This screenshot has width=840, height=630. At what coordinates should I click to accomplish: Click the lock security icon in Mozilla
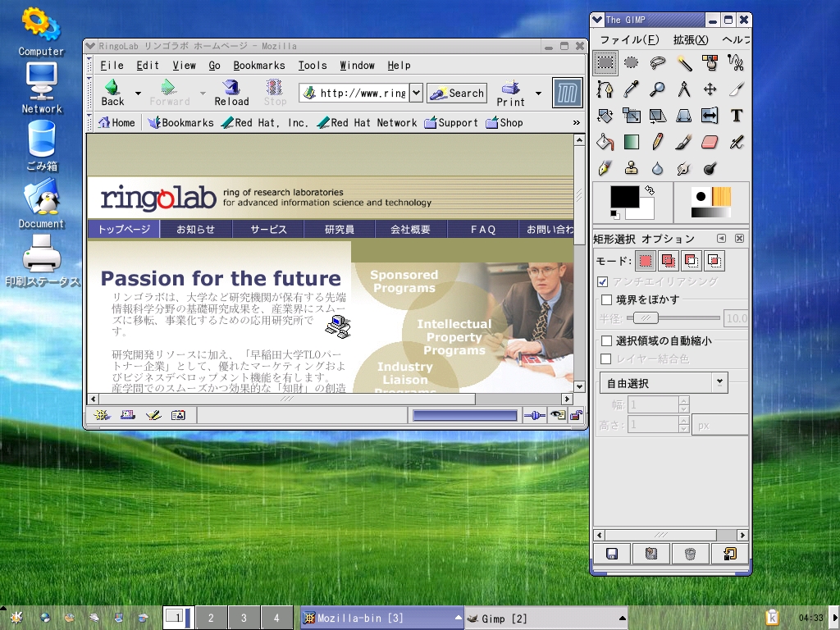(577, 415)
